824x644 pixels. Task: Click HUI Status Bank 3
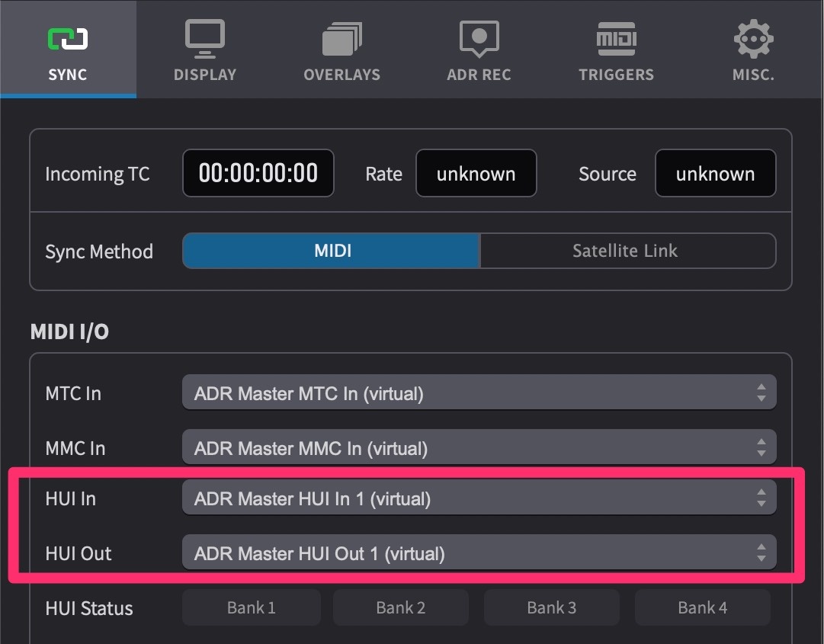point(552,607)
